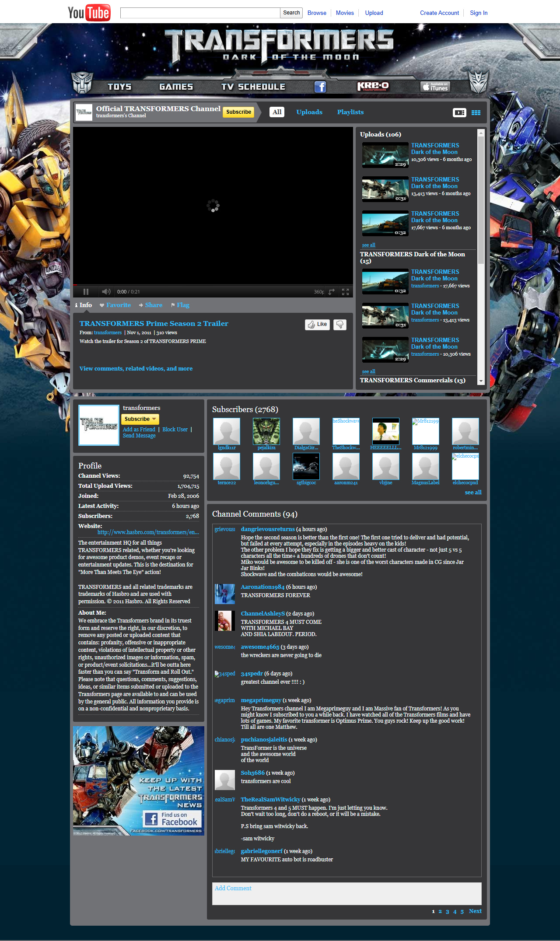Open GAMES in banner navigation

pos(176,87)
